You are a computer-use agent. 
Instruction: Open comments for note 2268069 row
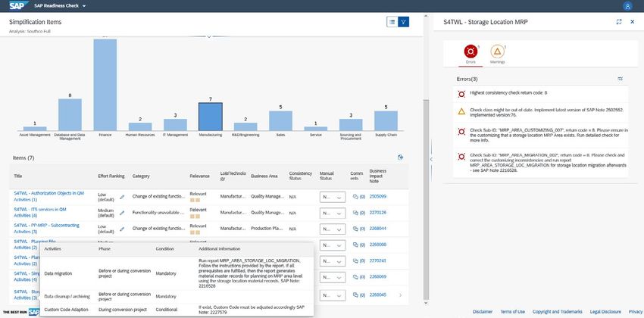[x=359, y=277]
